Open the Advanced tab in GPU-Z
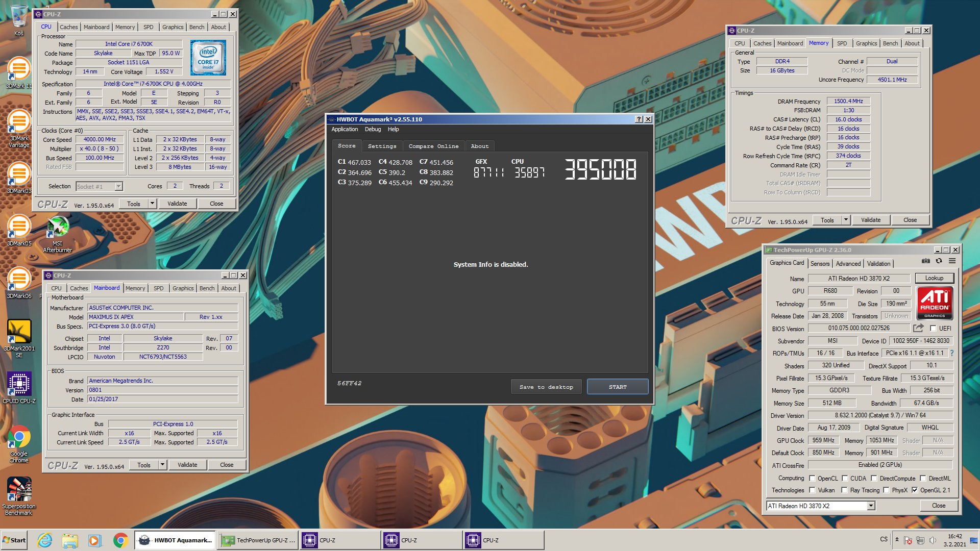The width and height of the screenshot is (980, 551). click(x=848, y=264)
